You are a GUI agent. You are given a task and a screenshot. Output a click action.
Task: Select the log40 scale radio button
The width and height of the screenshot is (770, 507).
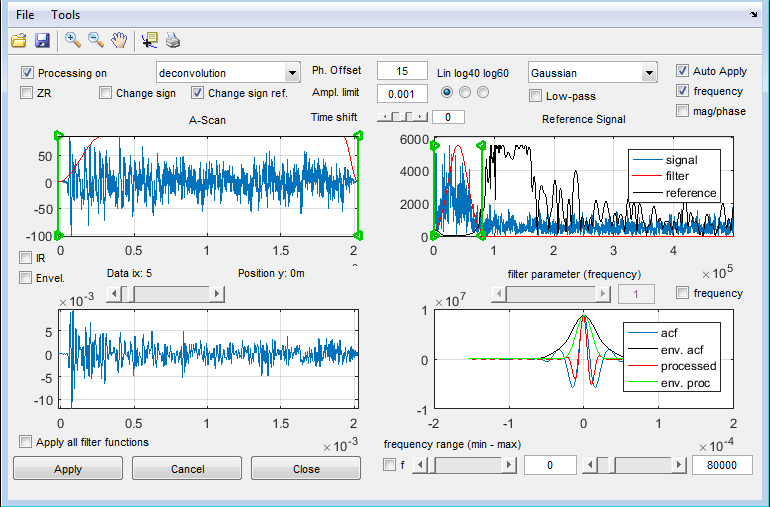465,92
